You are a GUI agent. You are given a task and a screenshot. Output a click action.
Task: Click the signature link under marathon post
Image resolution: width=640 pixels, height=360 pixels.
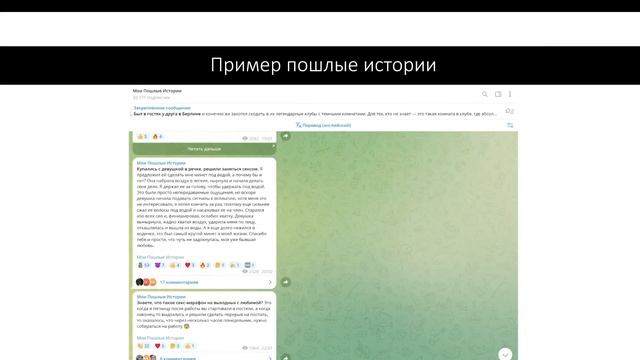tap(160, 338)
